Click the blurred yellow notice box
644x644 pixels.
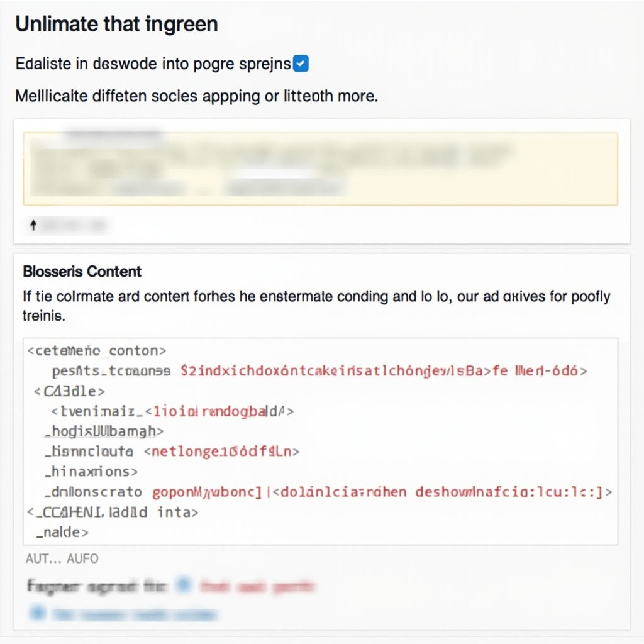[320, 169]
